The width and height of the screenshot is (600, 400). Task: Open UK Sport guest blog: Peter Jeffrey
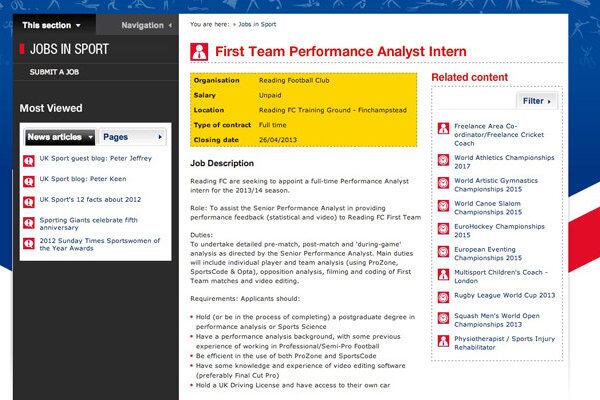tap(96, 158)
